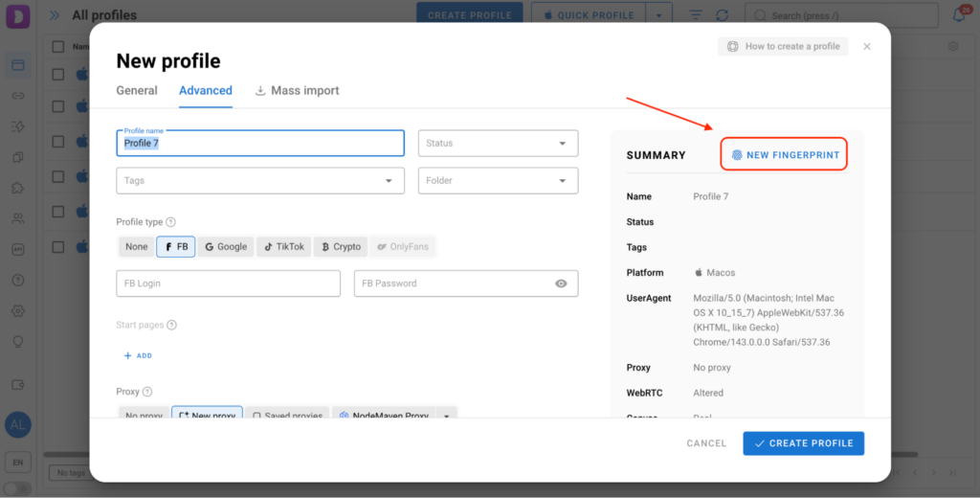The height and width of the screenshot is (498, 980).
Task: Click the refresh icon in top toolbar
Action: pyautogui.click(x=722, y=15)
